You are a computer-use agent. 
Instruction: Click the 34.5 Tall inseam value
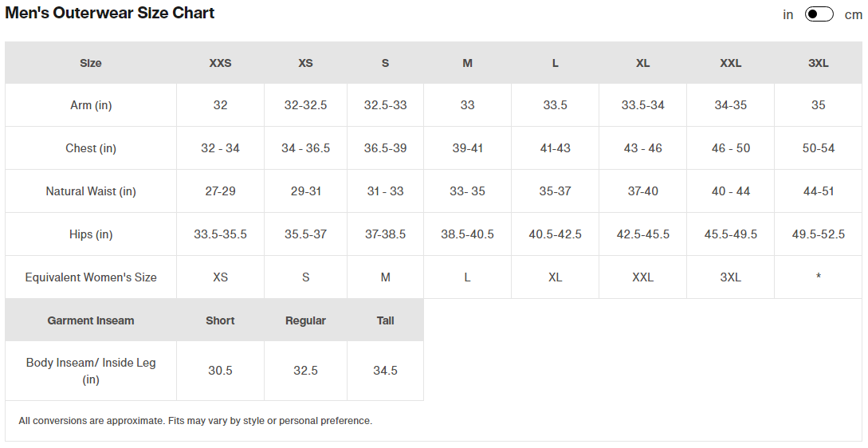coord(385,371)
